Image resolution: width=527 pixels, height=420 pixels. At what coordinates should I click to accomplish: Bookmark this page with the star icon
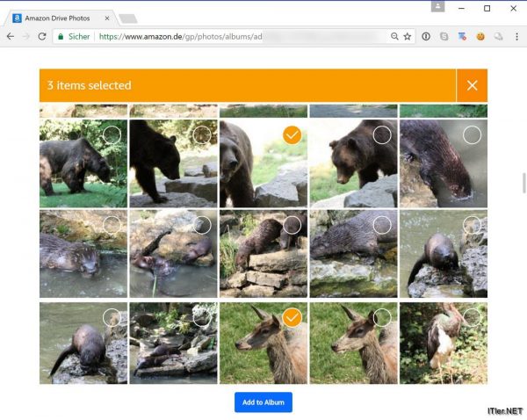[x=408, y=37]
